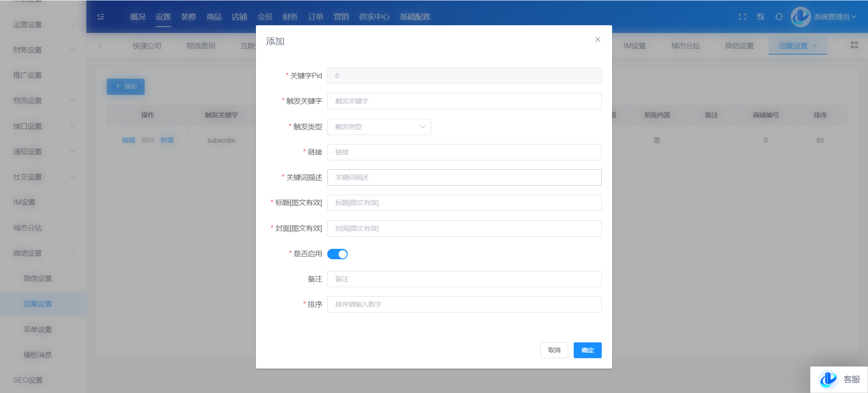Collapse the 微信设置 sidebar group

tap(43, 253)
